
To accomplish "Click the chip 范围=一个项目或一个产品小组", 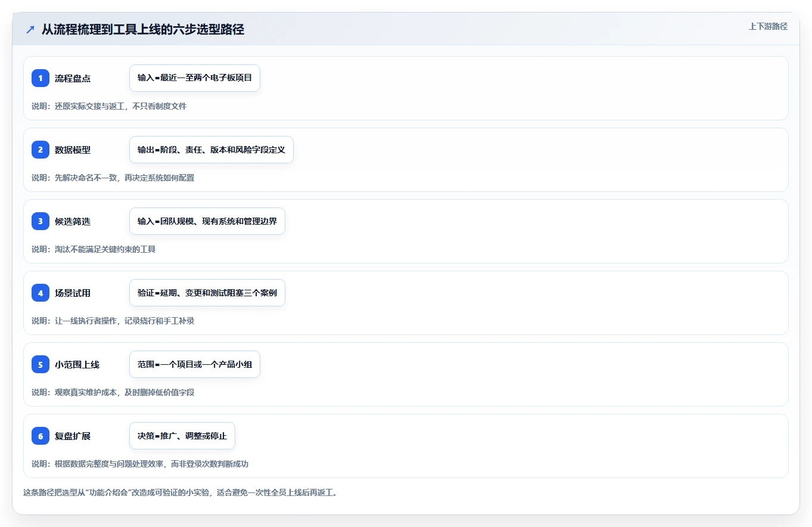I will [195, 364].
